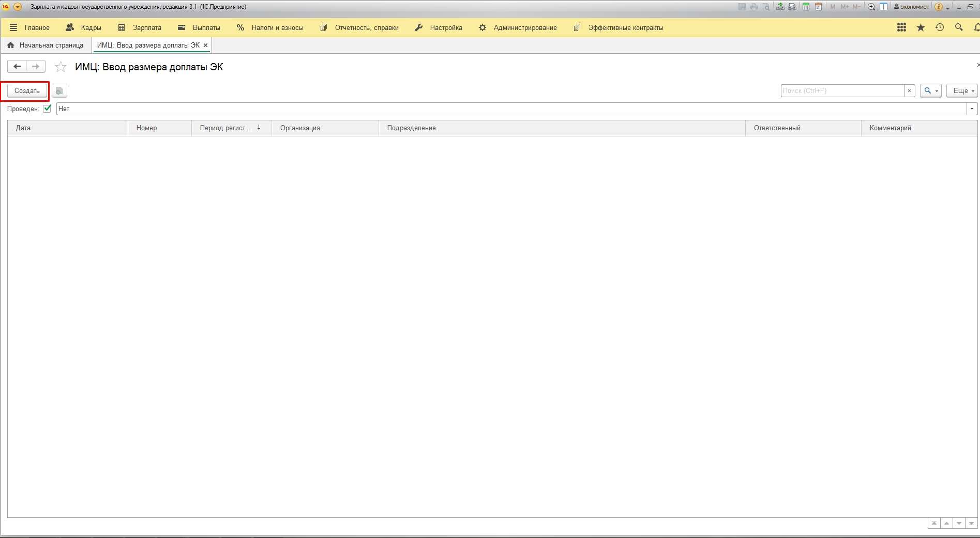Open the calculator from the title toolbar
The image size is (980, 538).
[806, 7]
